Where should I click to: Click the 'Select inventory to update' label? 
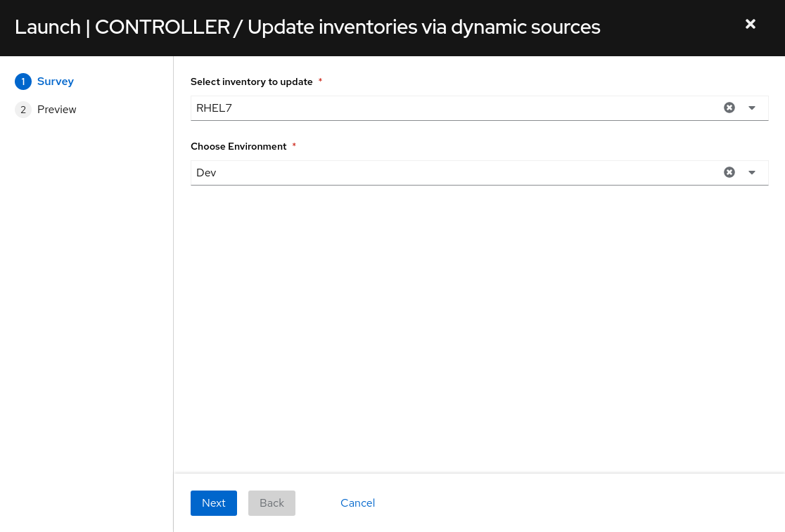[251, 82]
